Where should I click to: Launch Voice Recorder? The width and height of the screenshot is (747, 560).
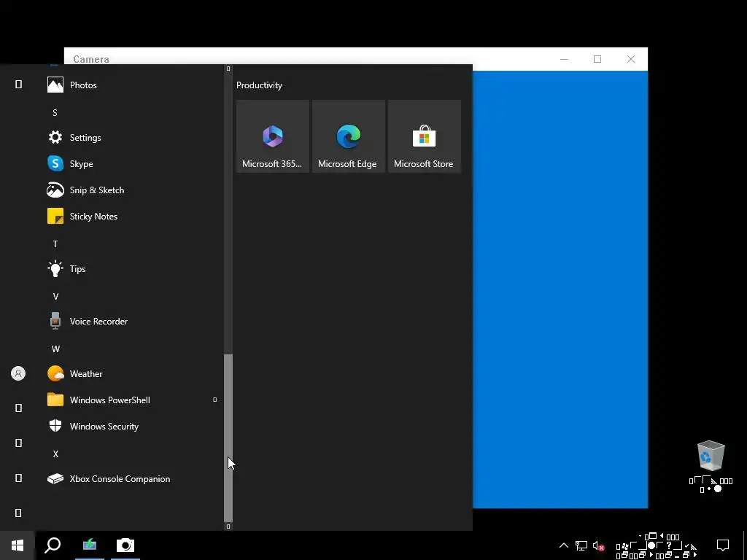point(133,322)
